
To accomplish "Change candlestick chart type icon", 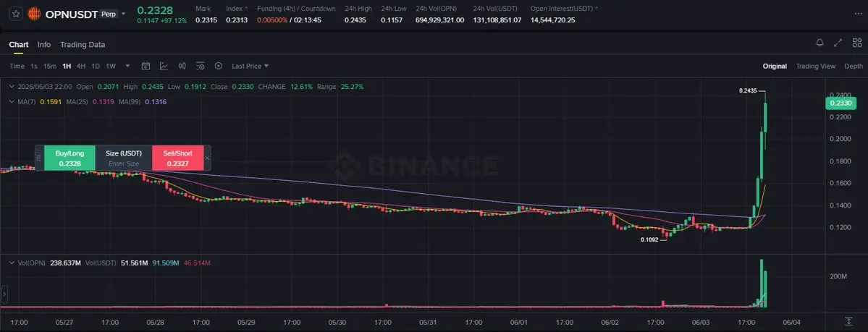I will [x=182, y=66].
